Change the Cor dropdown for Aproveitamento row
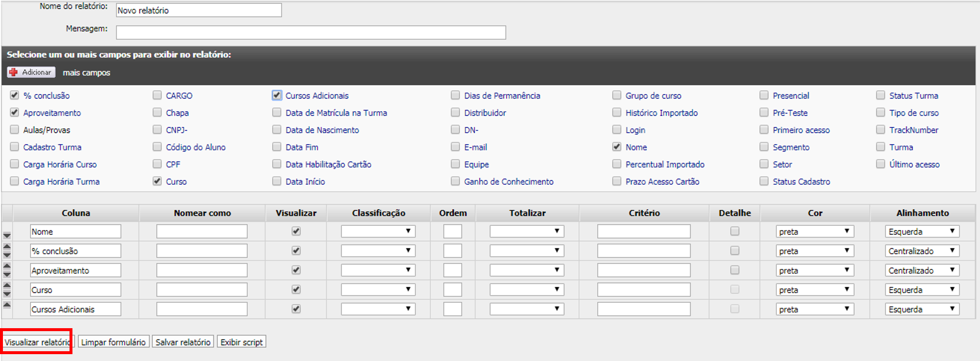 click(x=815, y=270)
